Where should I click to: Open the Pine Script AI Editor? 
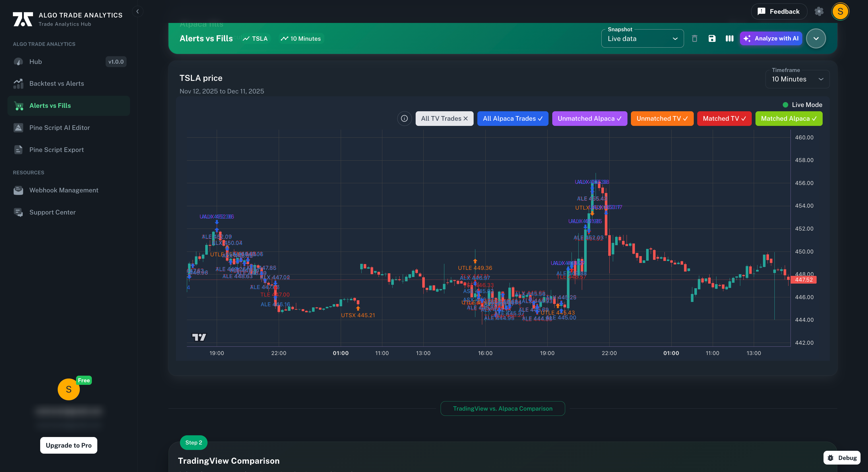59,128
